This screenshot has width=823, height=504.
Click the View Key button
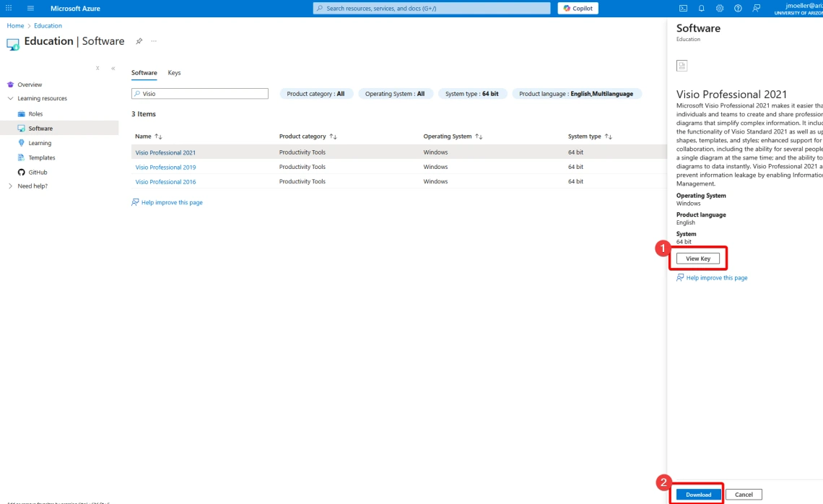coord(698,258)
